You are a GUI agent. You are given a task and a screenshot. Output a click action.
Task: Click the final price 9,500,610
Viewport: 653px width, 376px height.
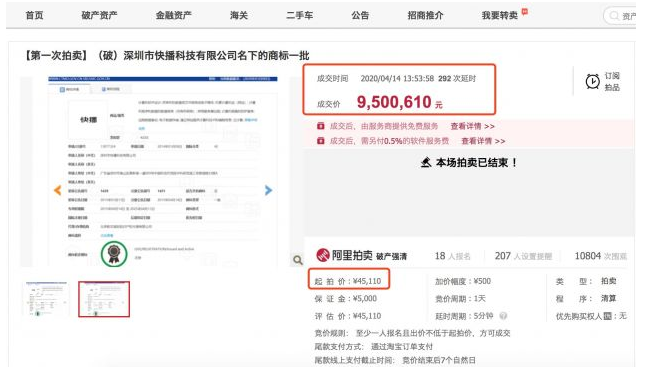pos(394,102)
